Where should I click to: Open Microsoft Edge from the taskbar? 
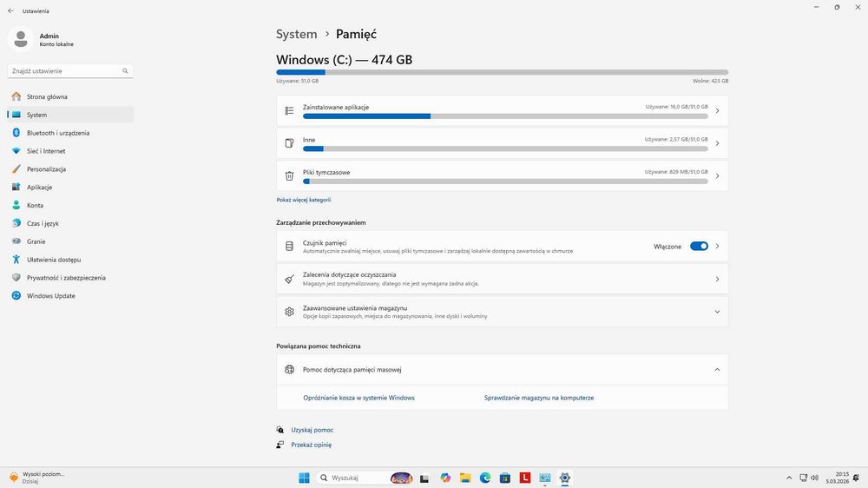coord(485,478)
